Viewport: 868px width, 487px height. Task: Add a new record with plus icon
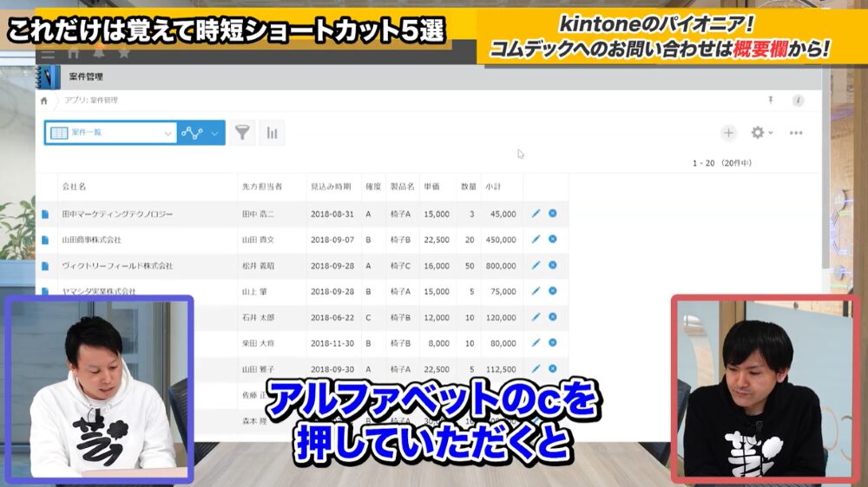(x=728, y=133)
